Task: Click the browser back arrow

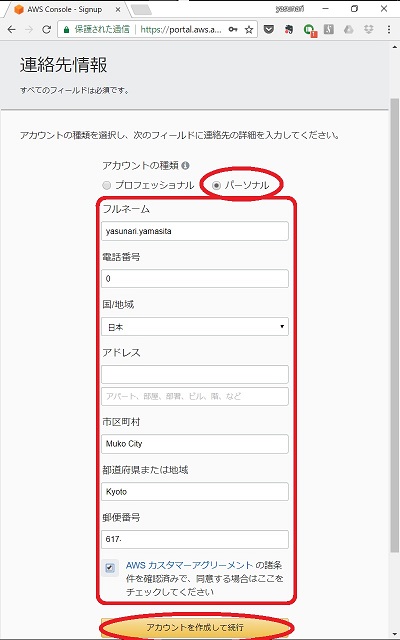Action: click(x=11, y=29)
